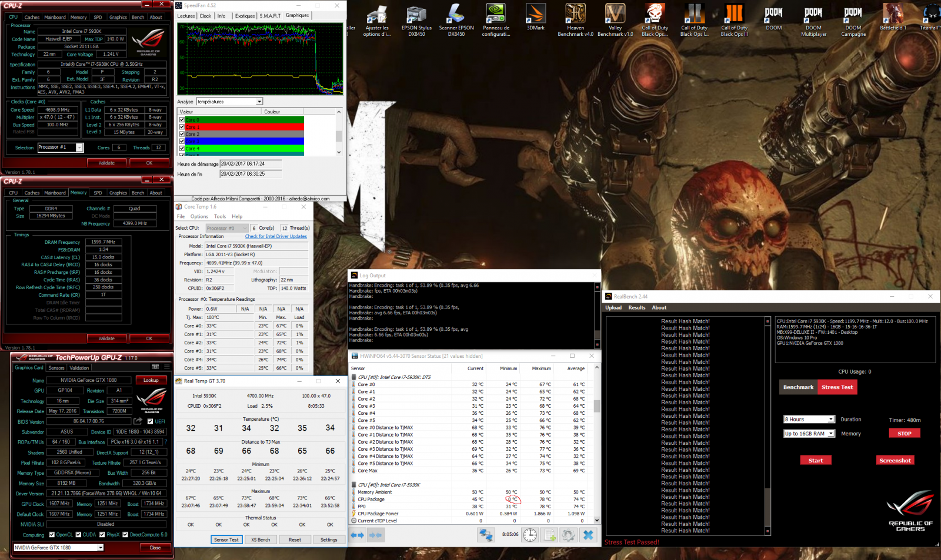941x560 pixels.
Task: Toggle CUDA checkbox in GPU-Z
Action: coord(78,535)
